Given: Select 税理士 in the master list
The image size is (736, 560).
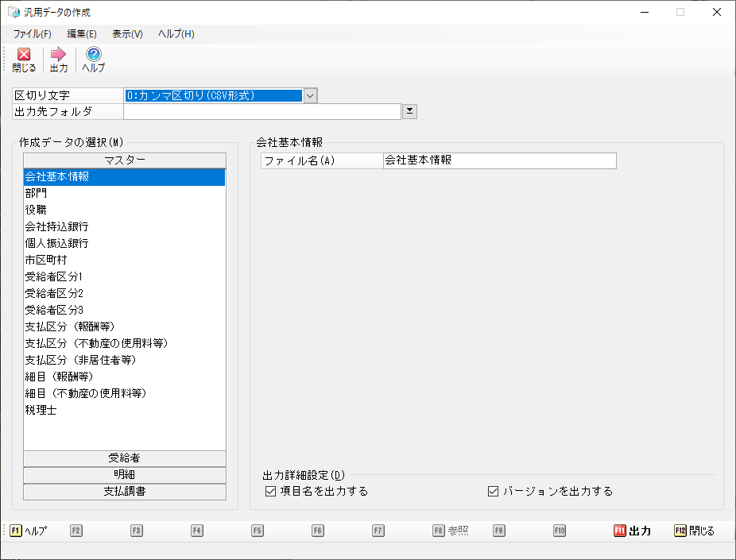Looking at the screenshot, I should click(41, 411).
